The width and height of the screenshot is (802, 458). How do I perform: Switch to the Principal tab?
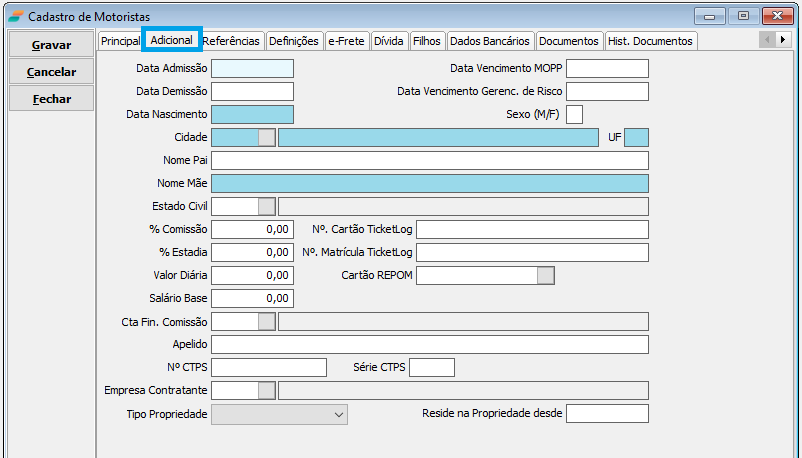pos(120,41)
